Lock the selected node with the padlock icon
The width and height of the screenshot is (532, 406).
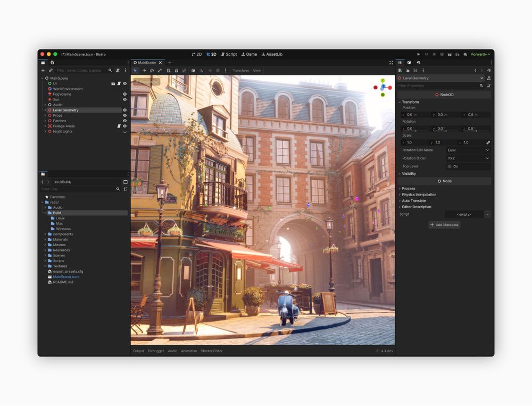[177, 71]
